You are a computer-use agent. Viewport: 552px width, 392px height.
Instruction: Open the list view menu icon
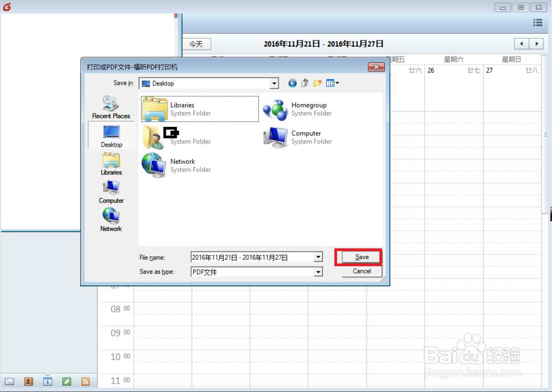538,23
